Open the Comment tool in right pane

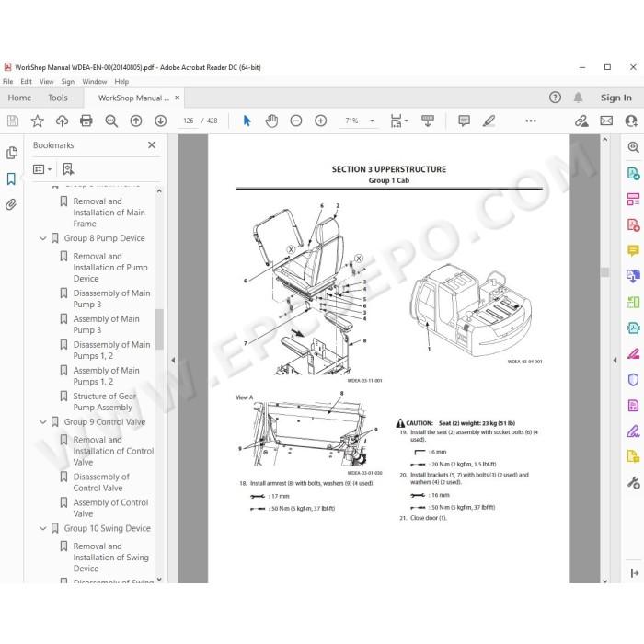point(633,250)
